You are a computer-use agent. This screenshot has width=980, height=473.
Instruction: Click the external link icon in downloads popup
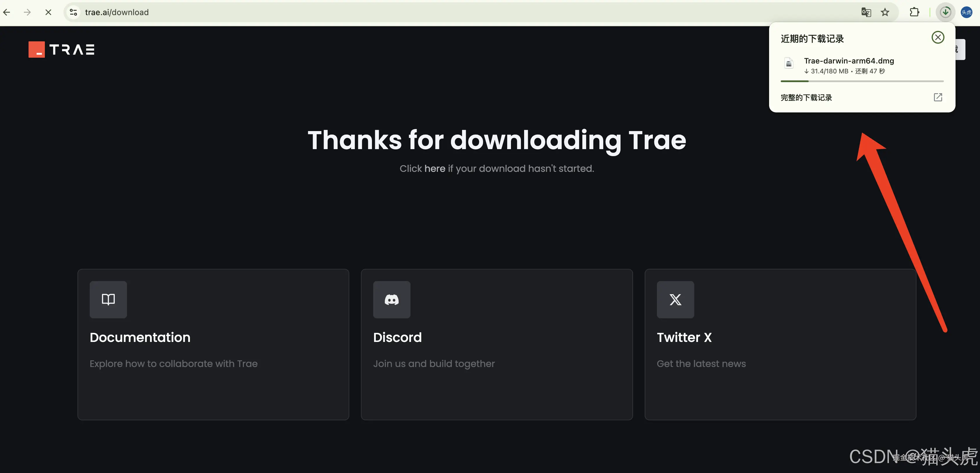938,97
